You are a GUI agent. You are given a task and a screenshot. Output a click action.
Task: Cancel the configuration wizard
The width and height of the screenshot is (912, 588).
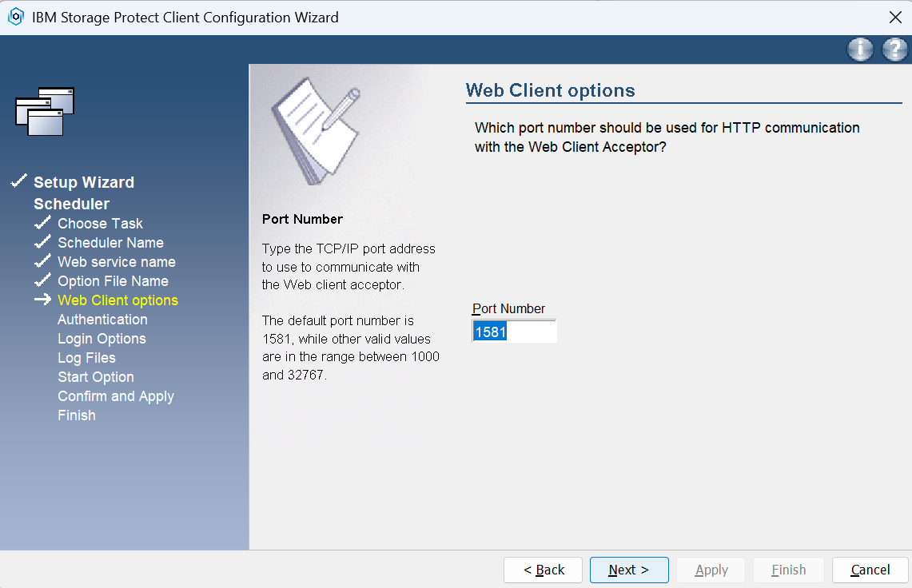pyautogui.click(x=870, y=570)
